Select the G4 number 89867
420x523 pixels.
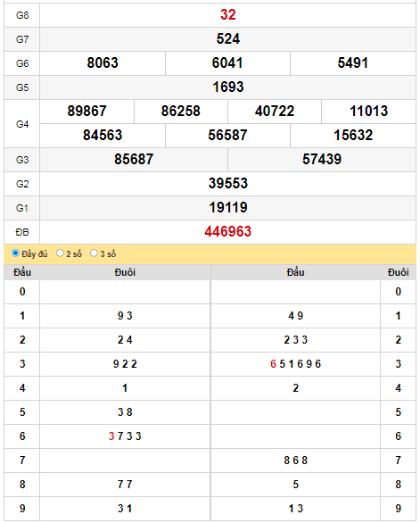pos(87,111)
